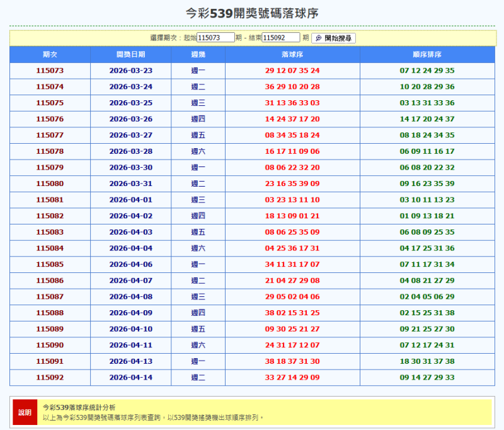The width and height of the screenshot is (504, 430).
Task: Click sorted numbers 07 11 17 31 34
Action: [x=427, y=264]
